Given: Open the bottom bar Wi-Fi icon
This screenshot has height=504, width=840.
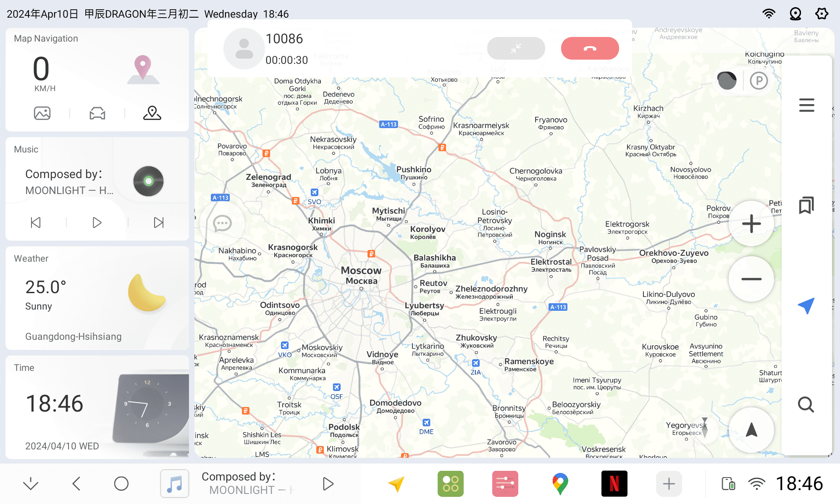Looking at the screenshot, I should (x=756, y=484).
